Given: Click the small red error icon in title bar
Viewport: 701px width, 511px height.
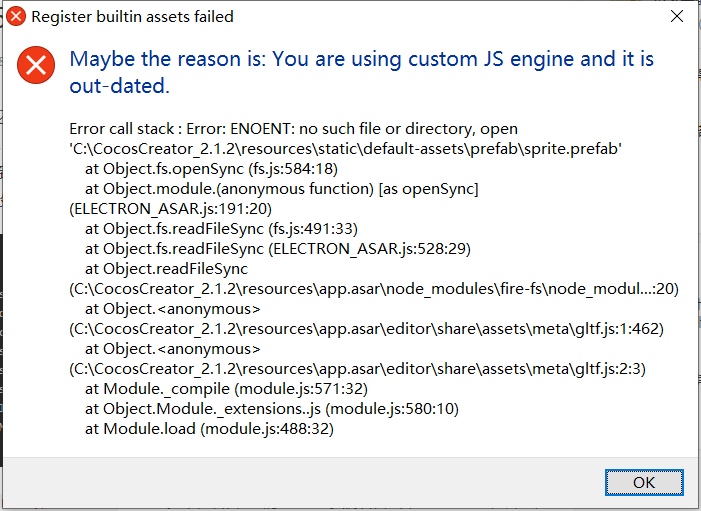Looking at the screenshot, I should [x=15, y=16].
